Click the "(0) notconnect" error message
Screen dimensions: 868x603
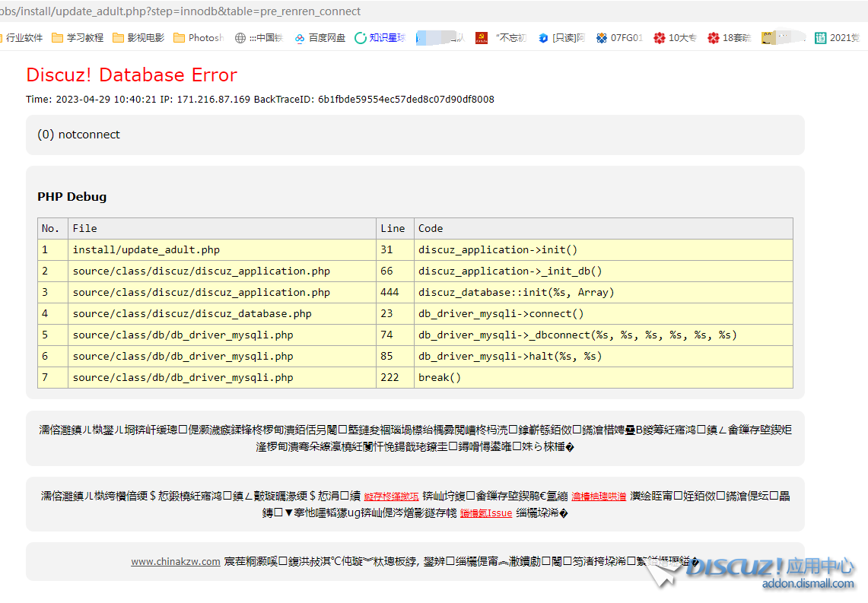tap(79, 135)
